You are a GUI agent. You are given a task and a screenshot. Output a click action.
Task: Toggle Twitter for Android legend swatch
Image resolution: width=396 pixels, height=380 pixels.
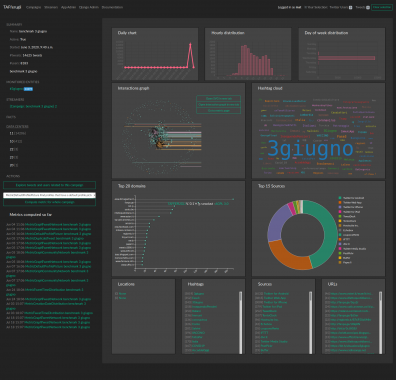(340, 198)
